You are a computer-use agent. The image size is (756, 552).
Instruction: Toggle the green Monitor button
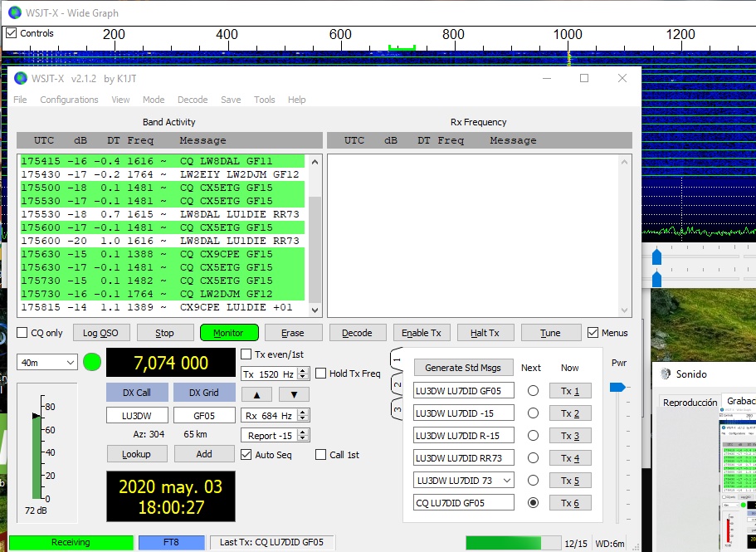[229, 333]
